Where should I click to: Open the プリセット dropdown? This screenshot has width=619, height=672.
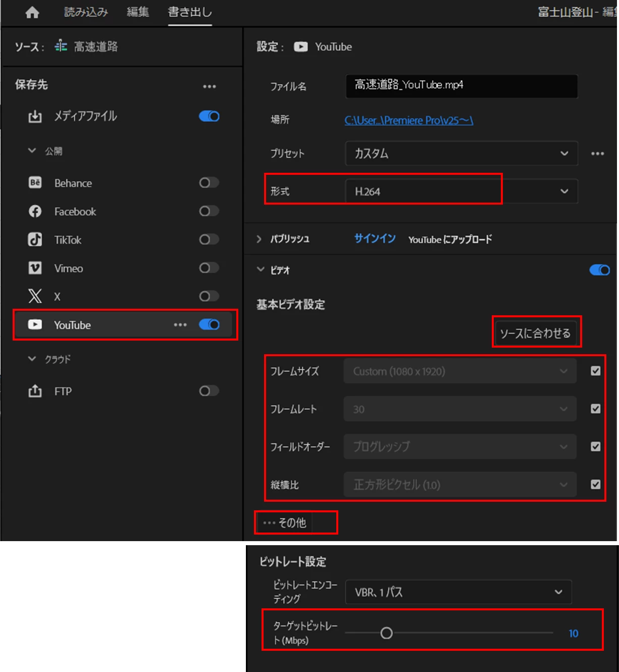pos(461,153)
